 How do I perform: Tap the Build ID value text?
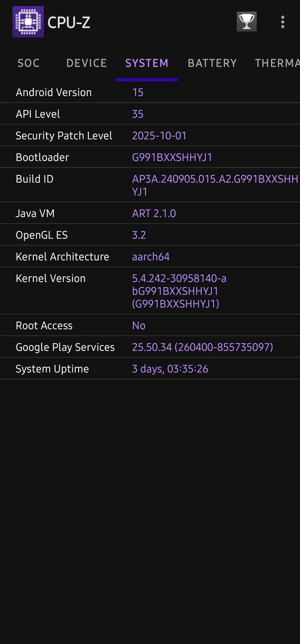[x=215, y=185]
